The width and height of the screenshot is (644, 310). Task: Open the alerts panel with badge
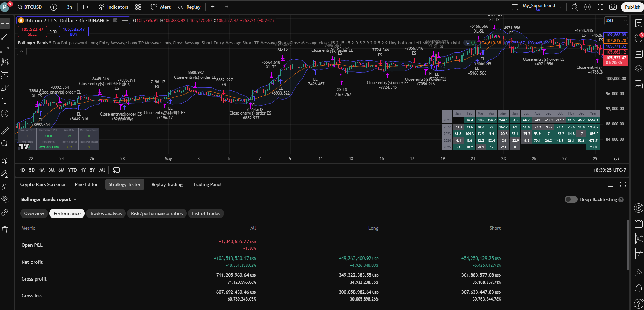pyautogui.click(x=638, y=38)
